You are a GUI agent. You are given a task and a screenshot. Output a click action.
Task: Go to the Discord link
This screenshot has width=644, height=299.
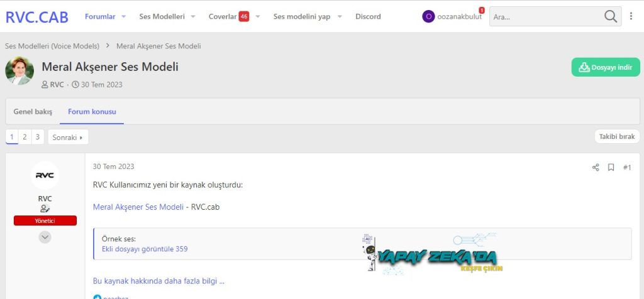click(x=368, y=16)
